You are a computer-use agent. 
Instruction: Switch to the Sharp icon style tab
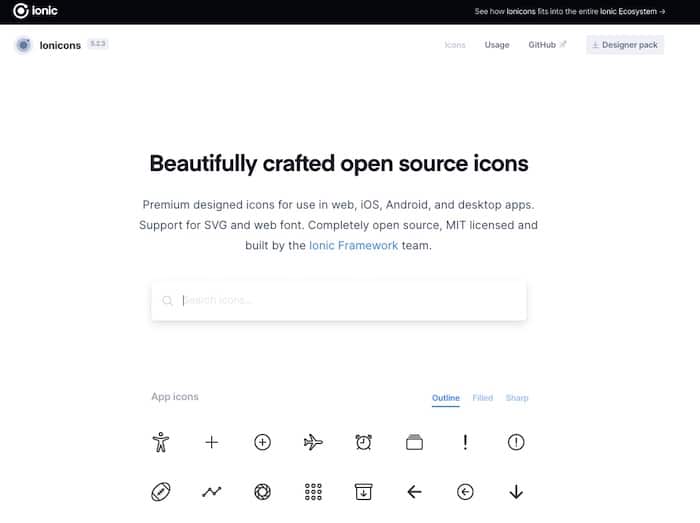517,398
